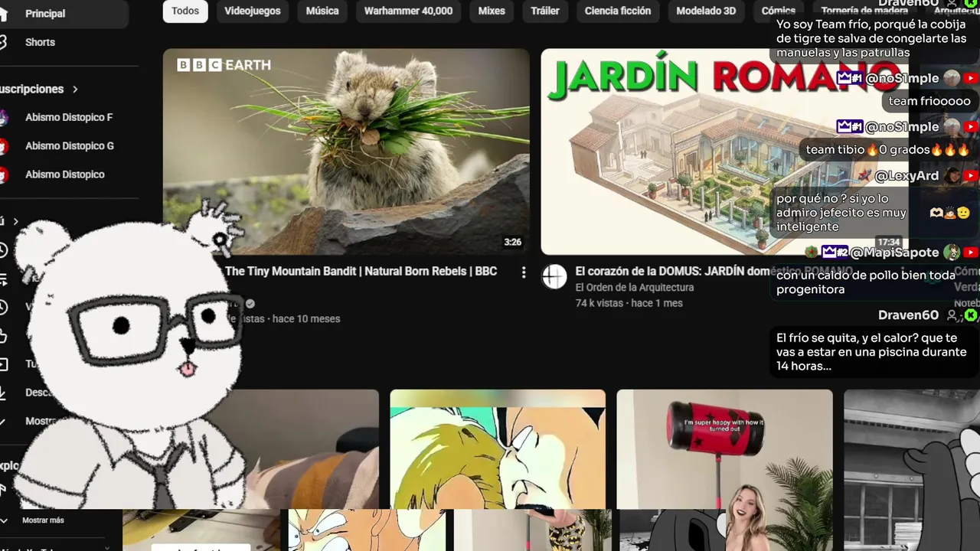The image size is (980, 551).
Task: Open the black-and-white cartoon Short
Action: pos(912,449)
